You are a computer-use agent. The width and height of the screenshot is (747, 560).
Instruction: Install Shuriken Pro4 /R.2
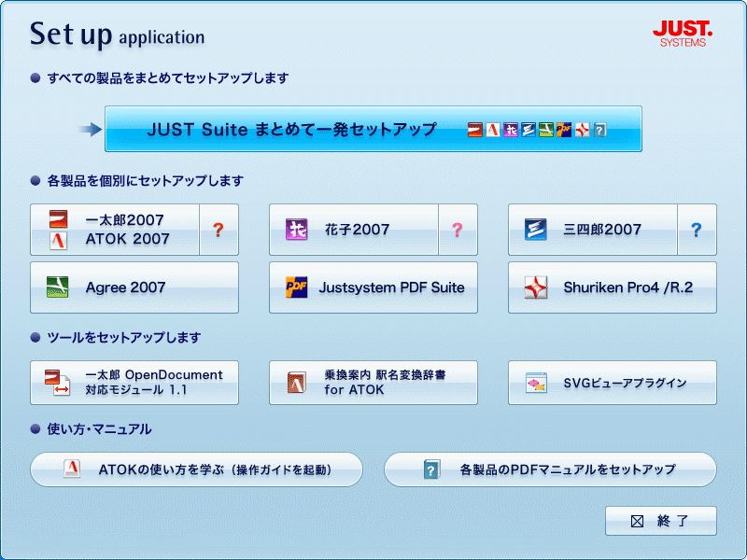click(613, 287)
